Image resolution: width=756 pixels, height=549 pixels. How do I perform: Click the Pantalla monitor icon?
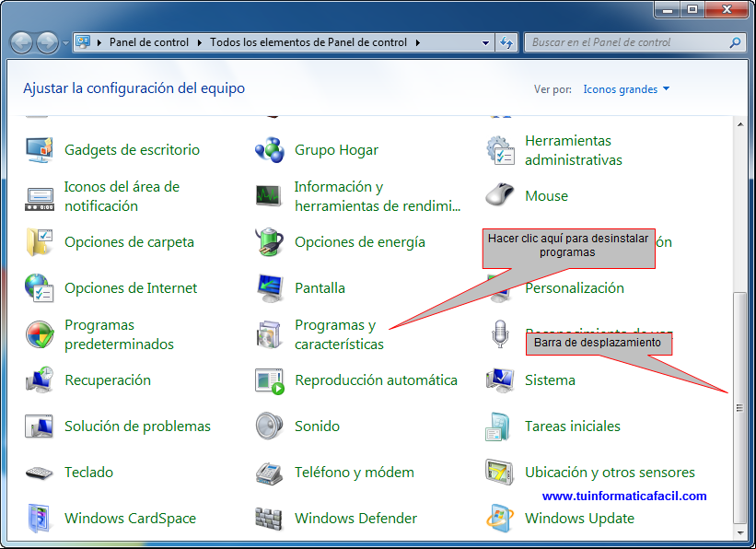pyautogui.click(x=270, y=288)
